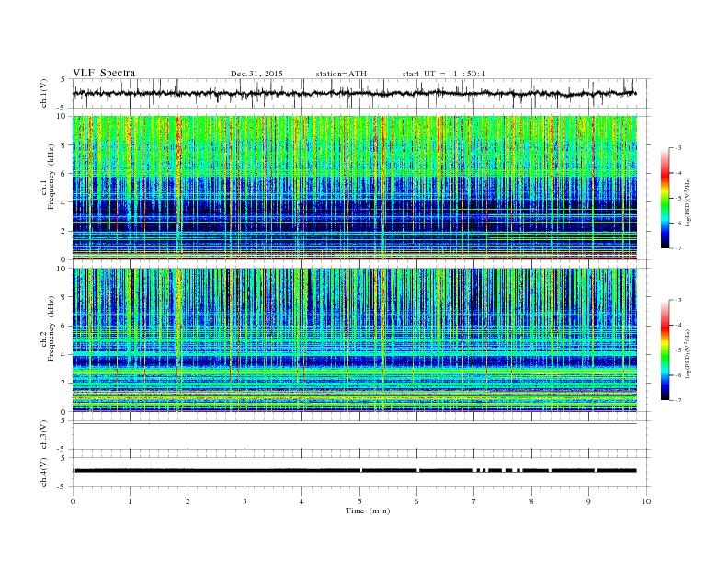The image size is (728, 563).
Task: Click inside the ch.2 spectrogram panel
Action: tap(355, 340)
